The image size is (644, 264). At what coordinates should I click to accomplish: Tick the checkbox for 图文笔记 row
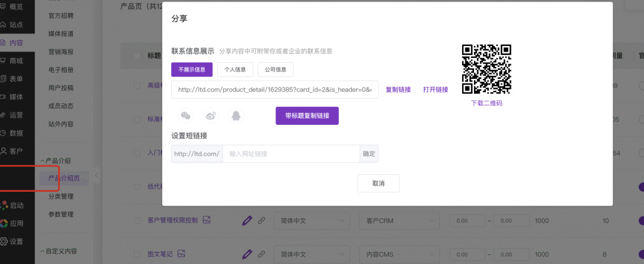pos(137,254)
